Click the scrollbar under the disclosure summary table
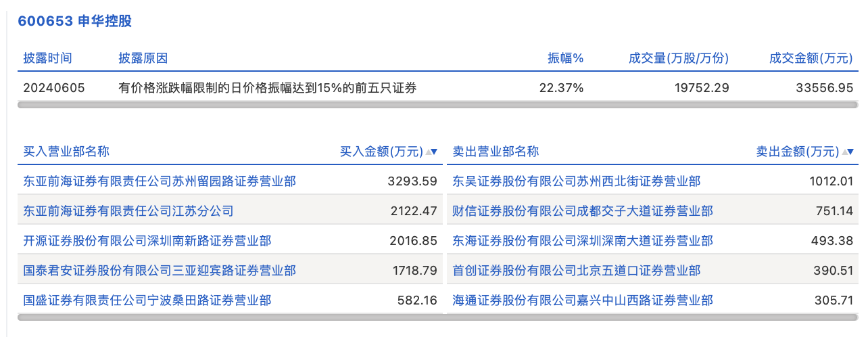Viewport: 868px width, 337px height. [x=437, y=105]
